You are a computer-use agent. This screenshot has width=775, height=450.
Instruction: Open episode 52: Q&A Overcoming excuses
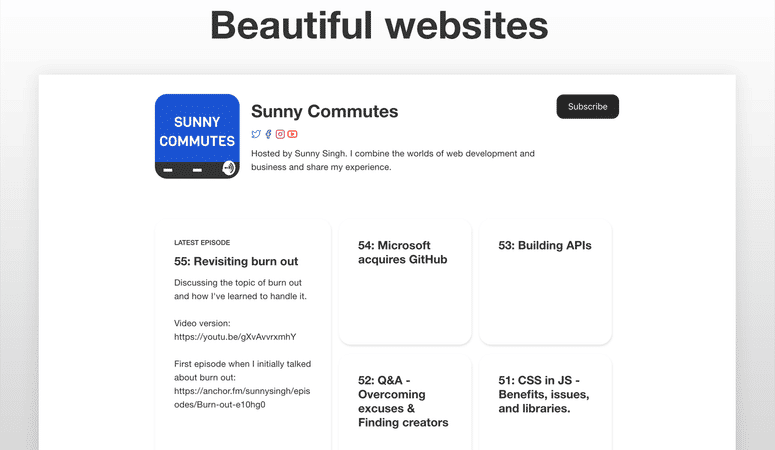click(405, 402)
